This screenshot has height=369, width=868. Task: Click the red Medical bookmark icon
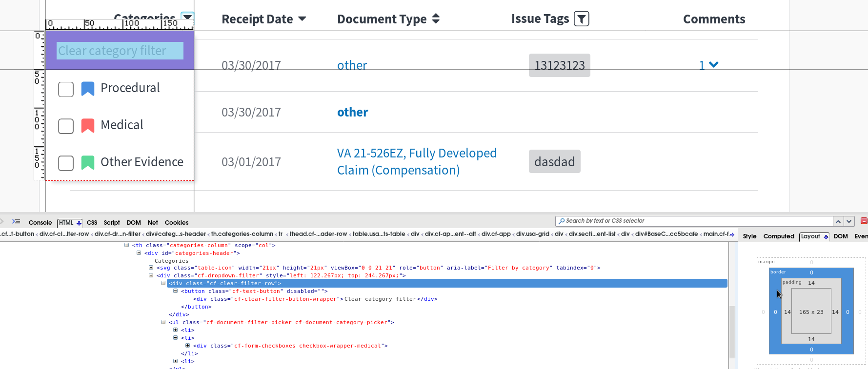point(88,126)
